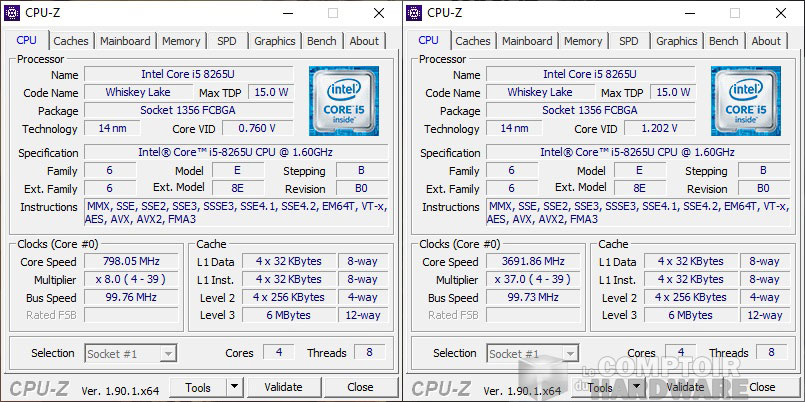The height and width of the screenshot is (402, 805).
Task: Click the Level 3 6 MBytes value in left window
Action: tap(289, 315)
